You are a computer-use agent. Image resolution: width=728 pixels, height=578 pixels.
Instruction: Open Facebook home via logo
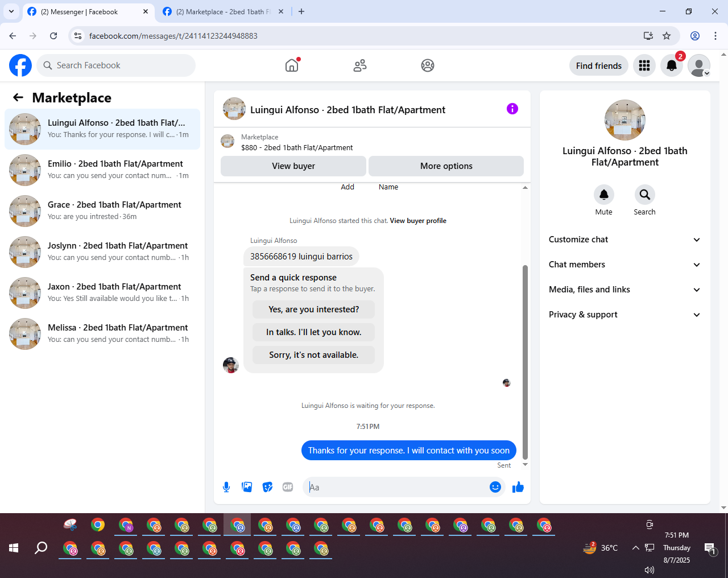[20, 65]
